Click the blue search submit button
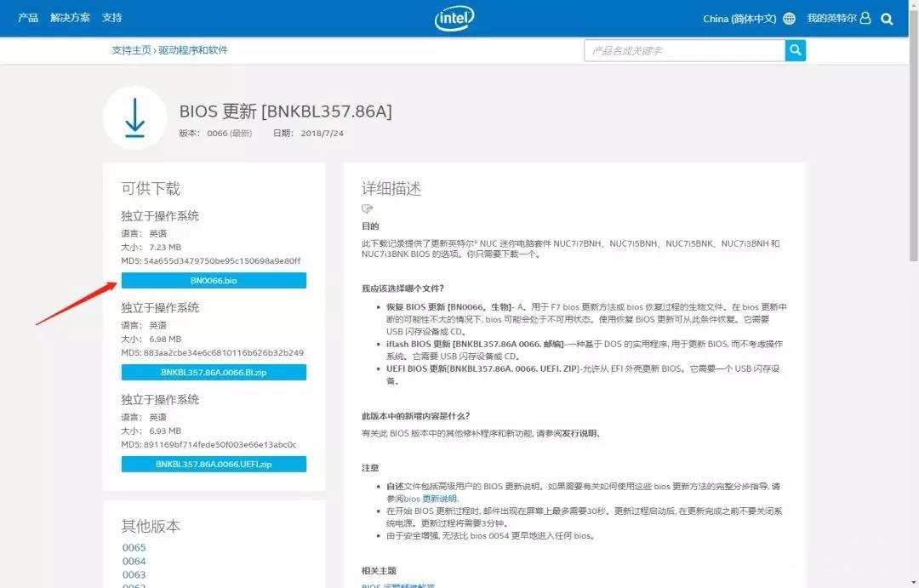 [x=796, y=50]
